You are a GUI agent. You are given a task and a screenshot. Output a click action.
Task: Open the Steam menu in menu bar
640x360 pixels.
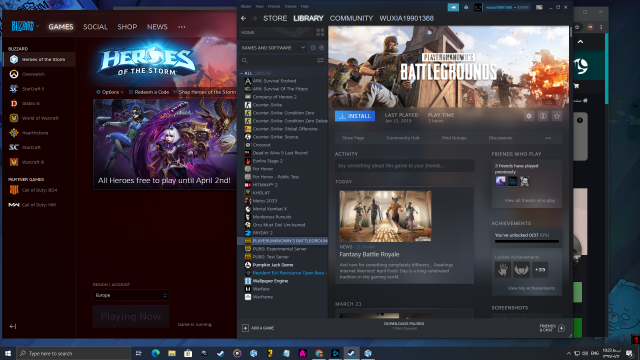(246, 7)
